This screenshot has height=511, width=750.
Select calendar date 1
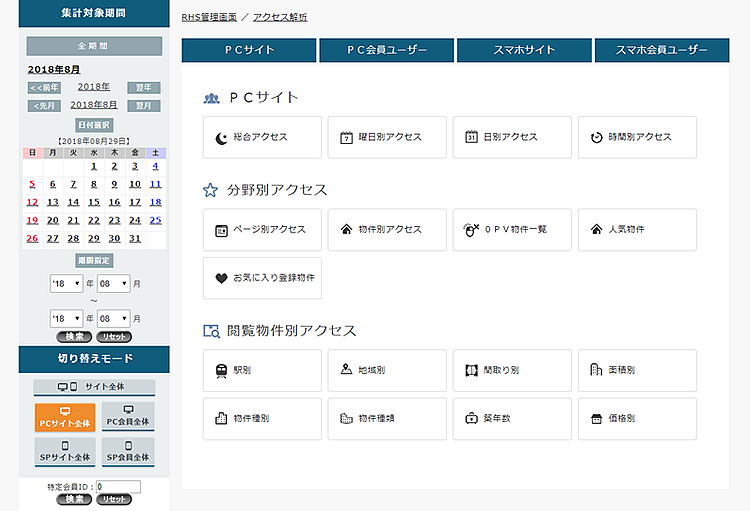pyautogui.click(x=94, y=167)
